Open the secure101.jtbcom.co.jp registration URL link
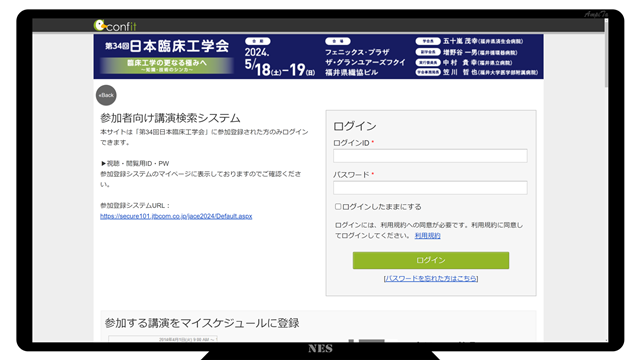Viewport: 640px width, 360px height. pyautogui.click(x=176, y=216)
